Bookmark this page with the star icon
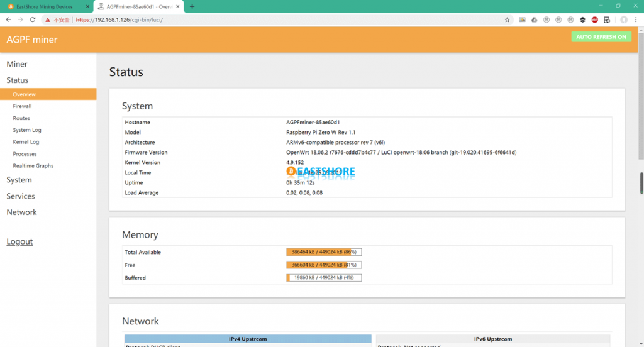This screenshot has width=644, height=347. pyautogui.click(x=507, y=19)
